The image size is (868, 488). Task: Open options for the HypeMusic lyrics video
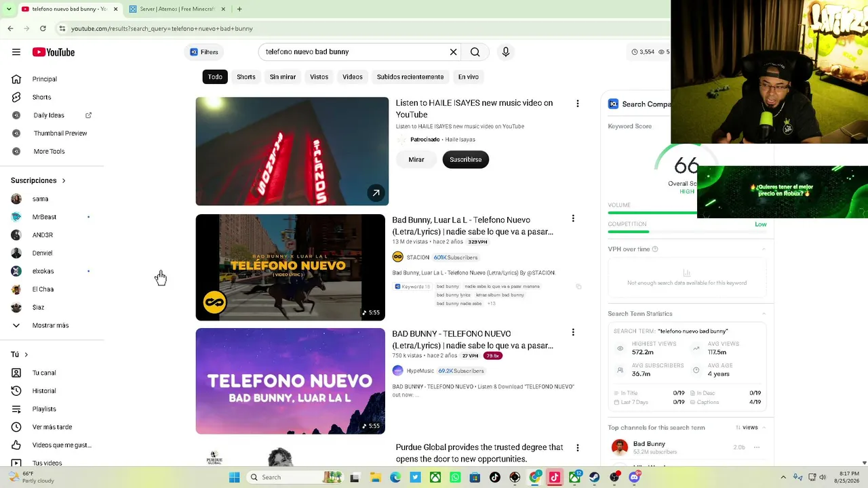point(573,332)
